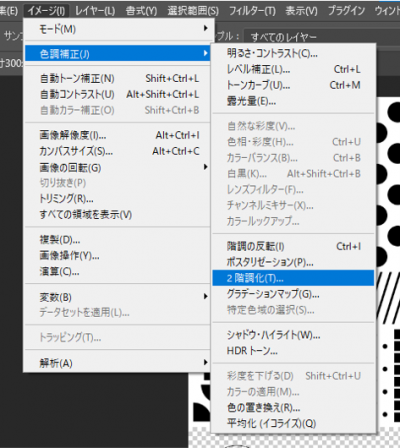Select ポスタリゼーション(P)...
Screen dimensions: 400x448
(293, 262)
